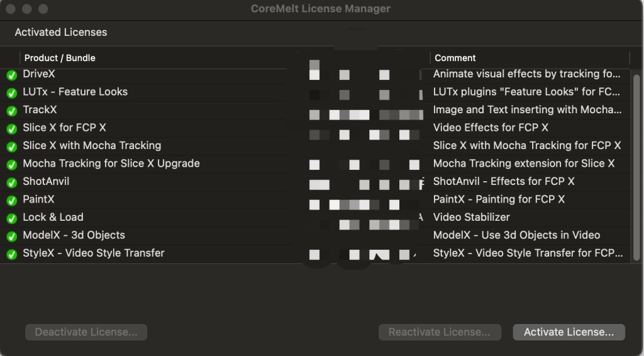
Task: Click green check icon next to TrackX
Action: click(x=11, y=111)
